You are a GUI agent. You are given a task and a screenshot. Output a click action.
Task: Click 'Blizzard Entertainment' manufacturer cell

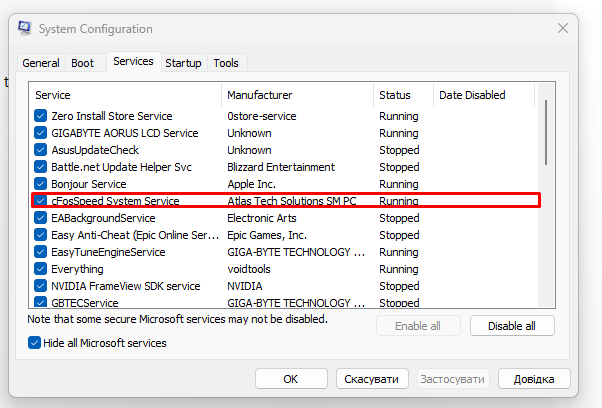pyautogui.click(x=281, y=167)
